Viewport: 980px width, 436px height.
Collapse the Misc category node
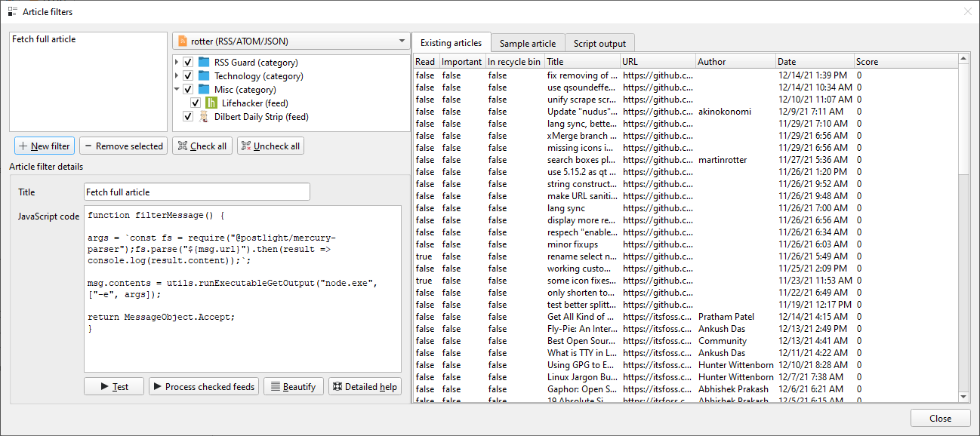click(x=177, y=90)
